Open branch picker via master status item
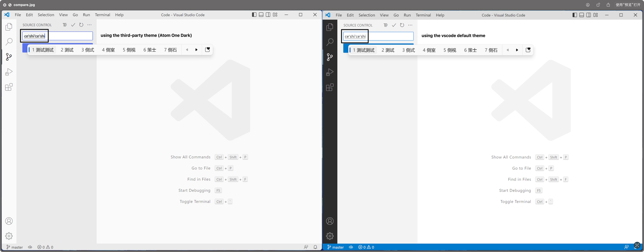The width and height of the screenshot is (644, 252). click(14, 247)
